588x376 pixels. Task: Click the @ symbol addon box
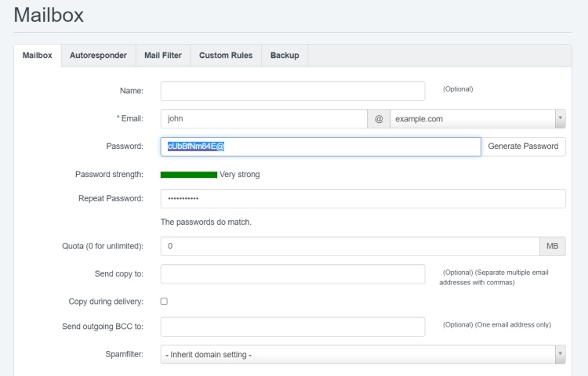pyautogui.click(x=379, y=119)
